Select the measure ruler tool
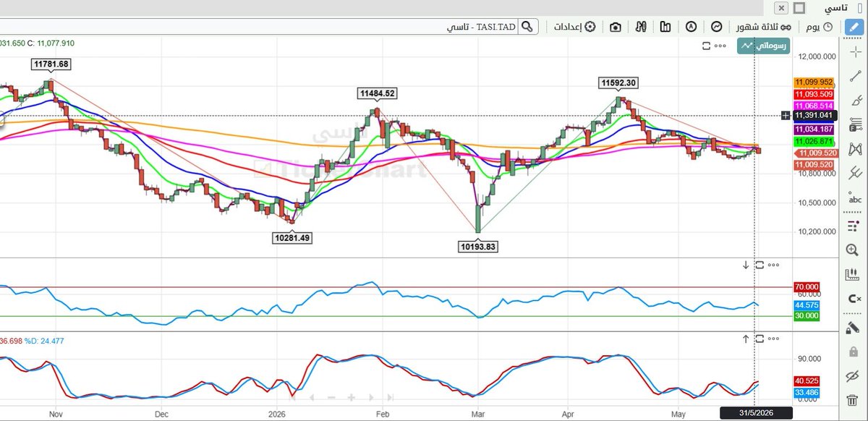The height and width of the screenshot is (421, 868). [853, 275]
